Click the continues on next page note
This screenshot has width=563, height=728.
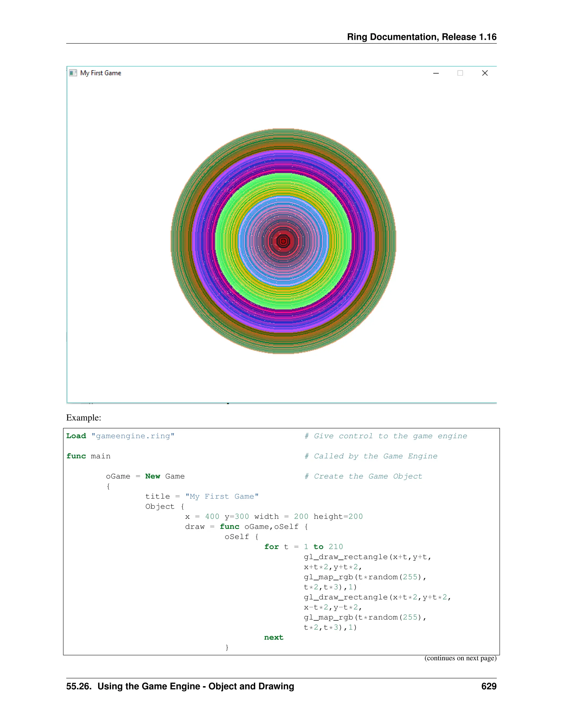tap(460, 658)
